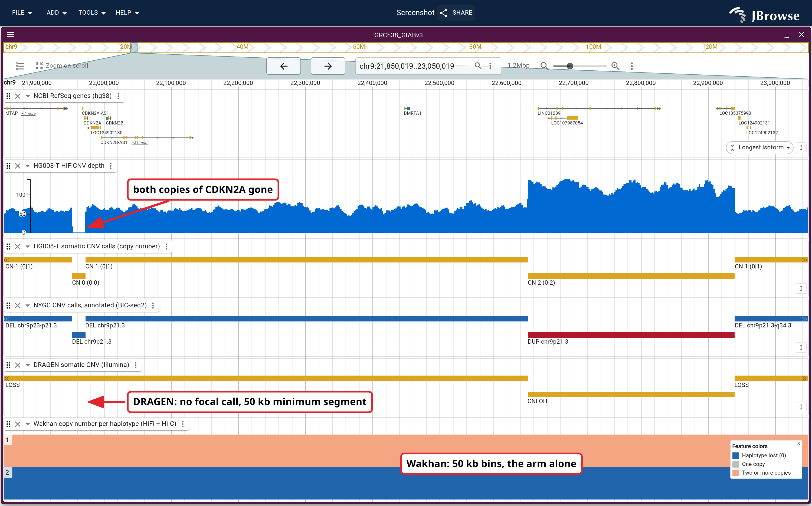Collapse the DRAGEN somatic CNV track arrow
This screenshot has height=506, width=812.
tap(28, 365)
